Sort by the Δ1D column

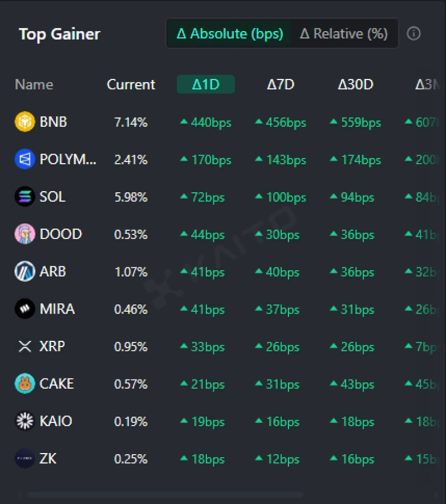click(x=206, y=85)
